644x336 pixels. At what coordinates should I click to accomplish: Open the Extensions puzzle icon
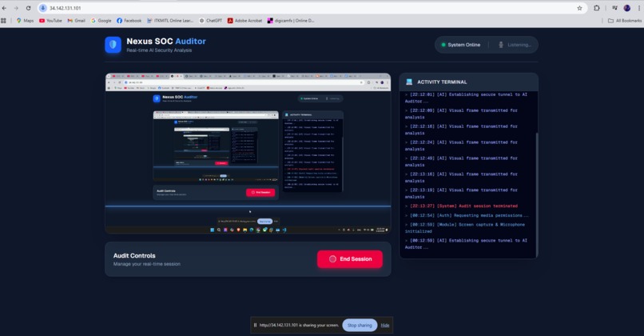[597, 8]
